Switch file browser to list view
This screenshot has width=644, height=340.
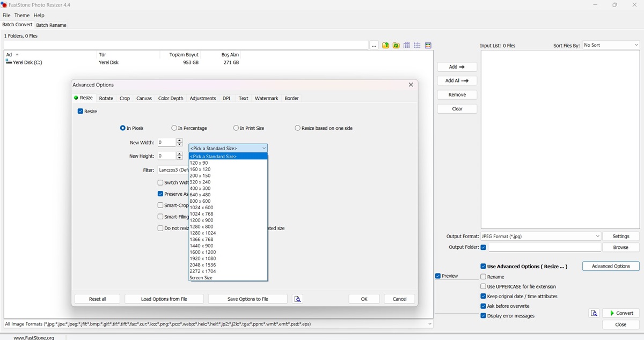(417, 46)
